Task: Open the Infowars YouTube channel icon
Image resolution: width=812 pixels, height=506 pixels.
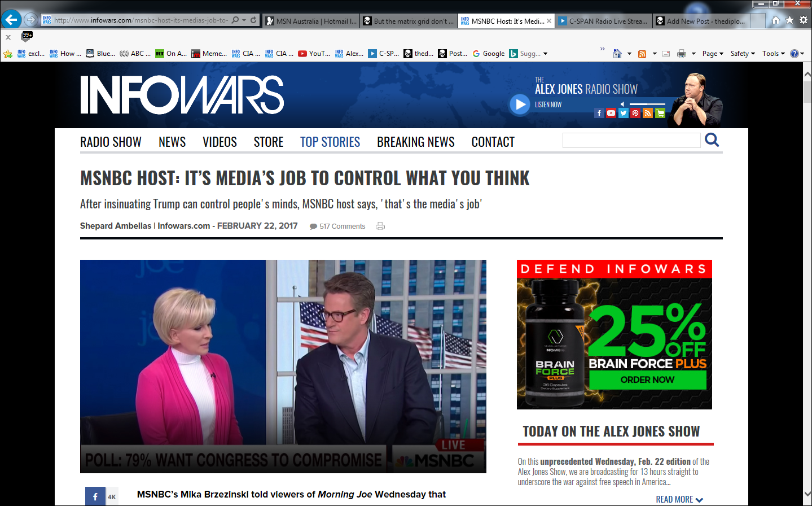Action: coord(611,114)
